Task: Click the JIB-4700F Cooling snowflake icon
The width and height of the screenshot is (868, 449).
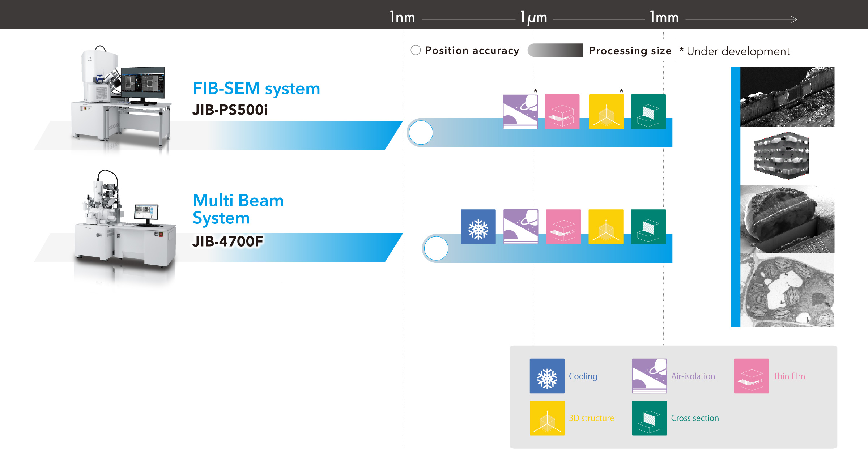Action: click(478, 227)
